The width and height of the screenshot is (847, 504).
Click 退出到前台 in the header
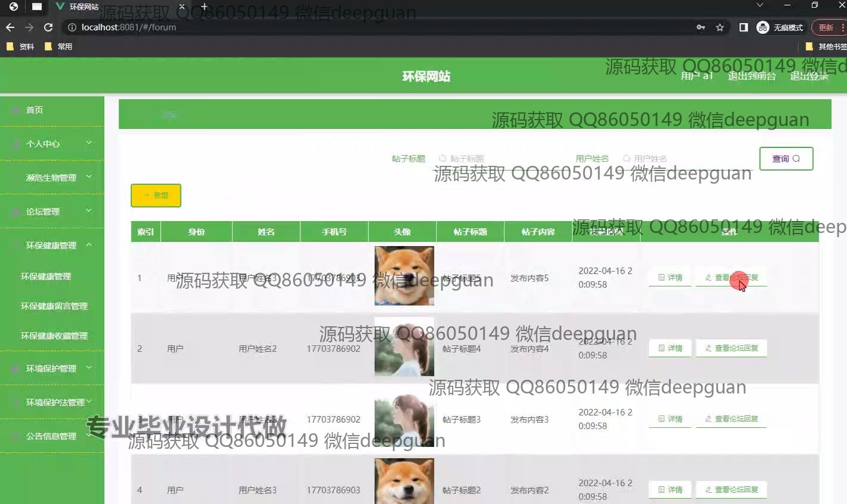click(x=752, y=76)
